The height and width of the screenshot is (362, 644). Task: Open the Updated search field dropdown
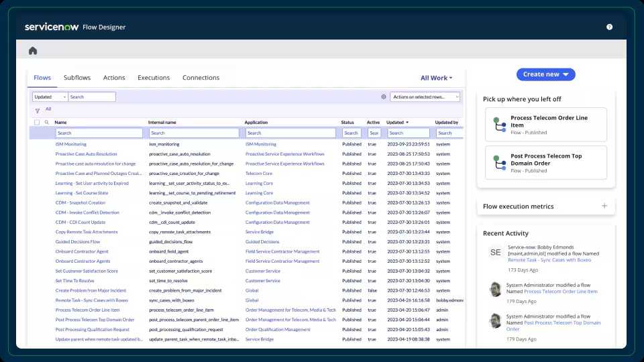click(50, 97)
